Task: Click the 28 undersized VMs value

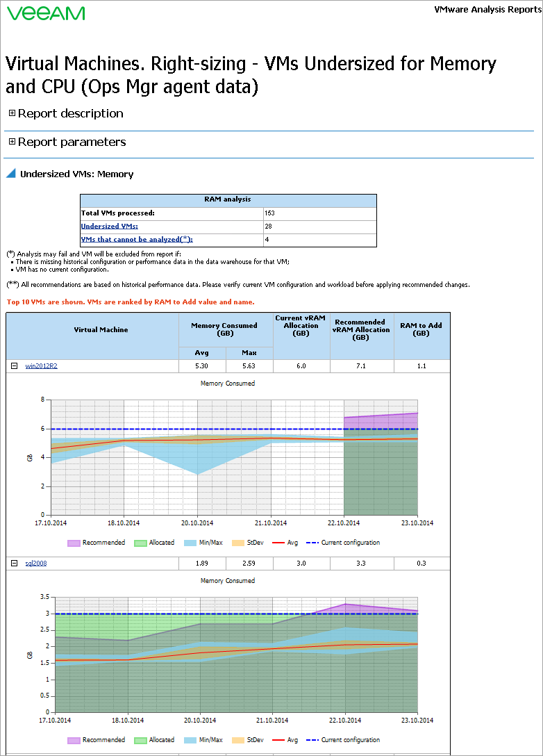Action: click(x=268, y=226)
